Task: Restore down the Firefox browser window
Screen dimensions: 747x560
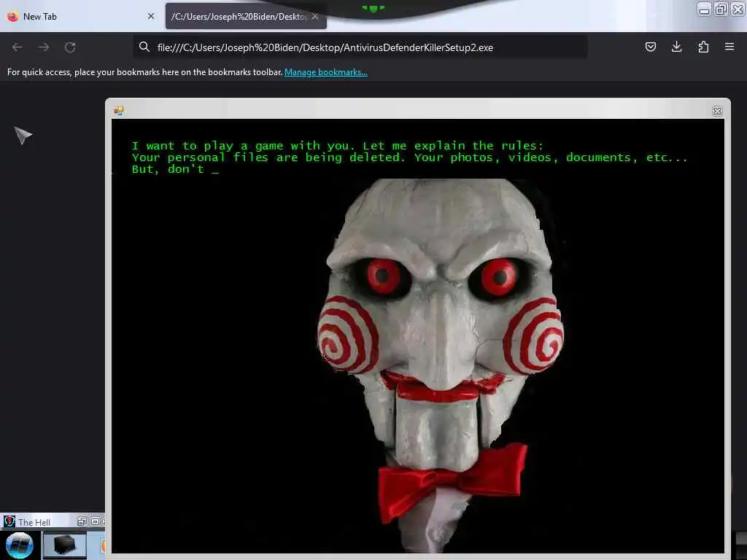Action: [x=721, y=9]
